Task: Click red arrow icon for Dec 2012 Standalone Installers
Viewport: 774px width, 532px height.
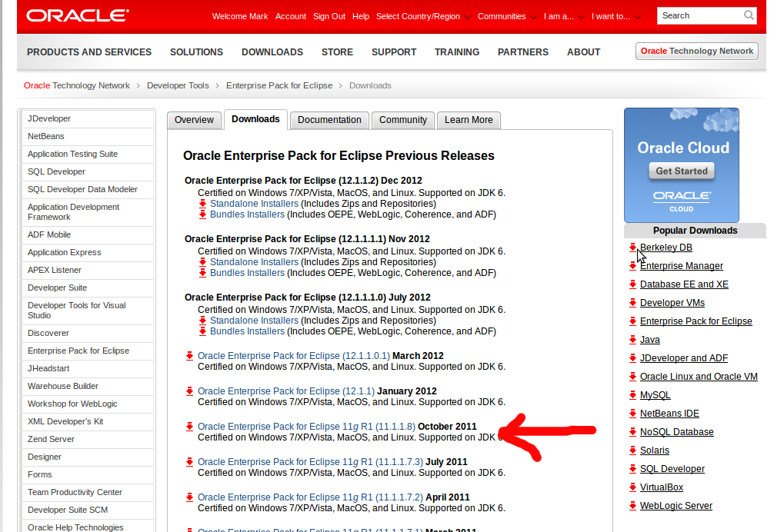Action: tap(203, 204)
